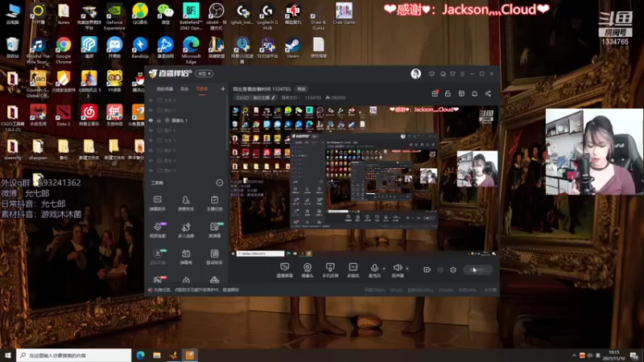Select the Steam desktop icon

(293, 47)
